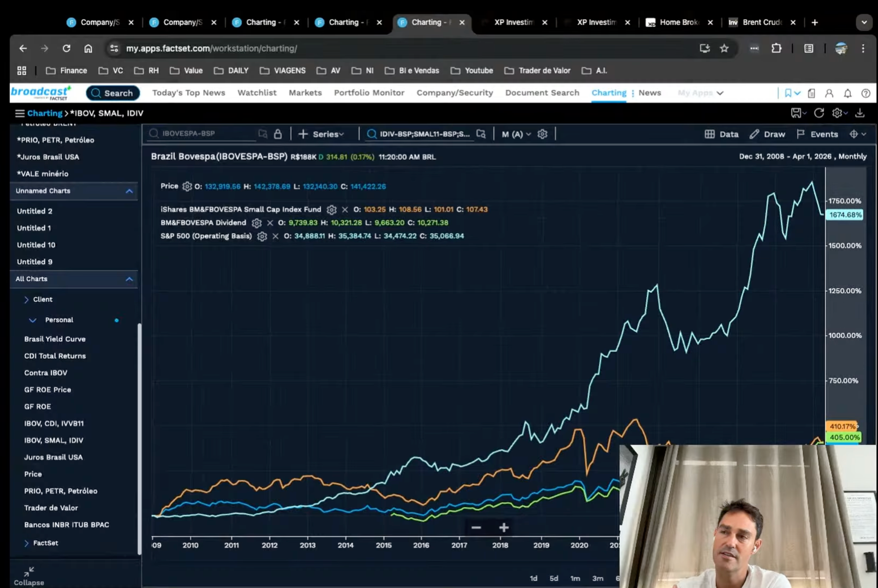Go to Company/Security tab

click(455, 93)
